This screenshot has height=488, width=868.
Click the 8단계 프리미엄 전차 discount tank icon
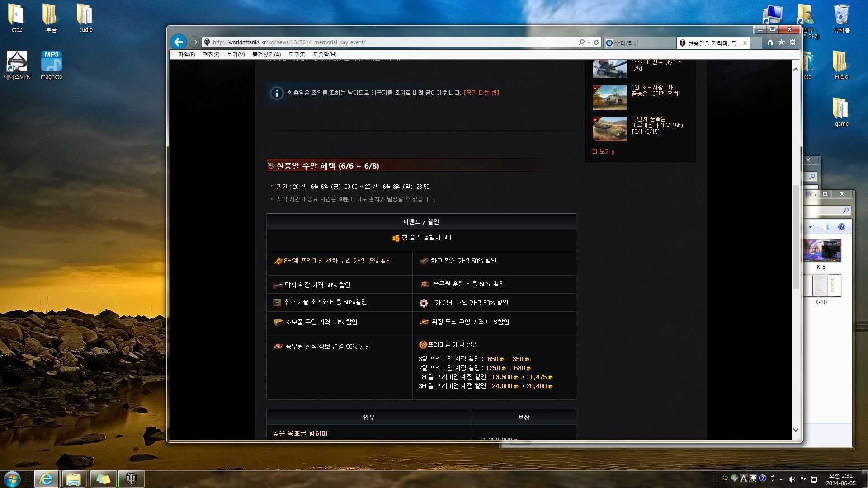pos(278,261)
